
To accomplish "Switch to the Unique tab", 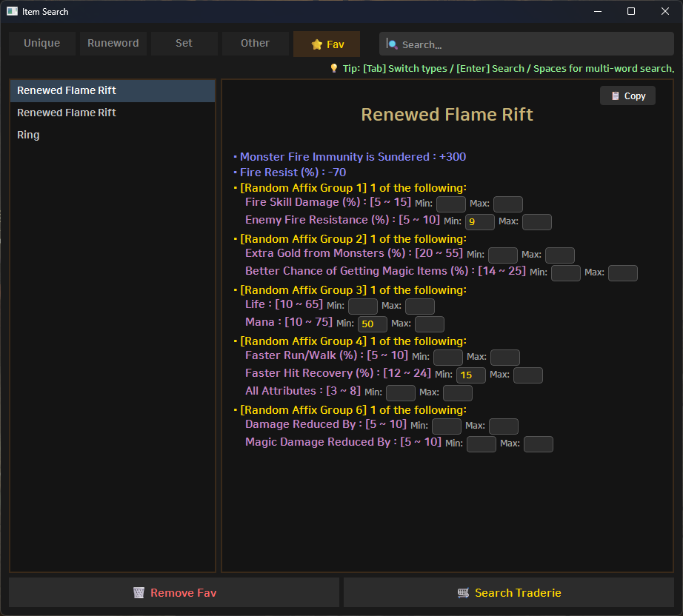I will tap(41, 44).
